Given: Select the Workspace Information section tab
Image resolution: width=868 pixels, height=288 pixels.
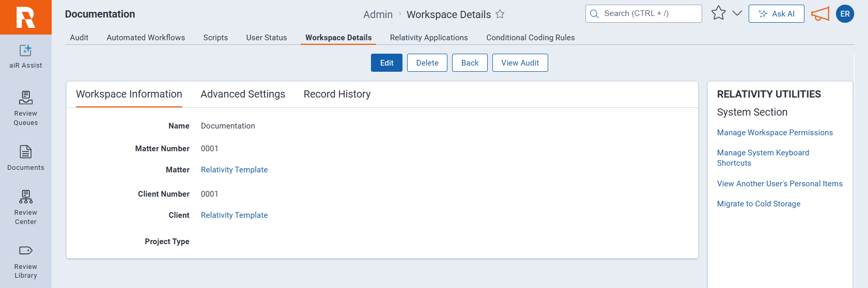Looking at the screenshot, I should pos(129,94).
